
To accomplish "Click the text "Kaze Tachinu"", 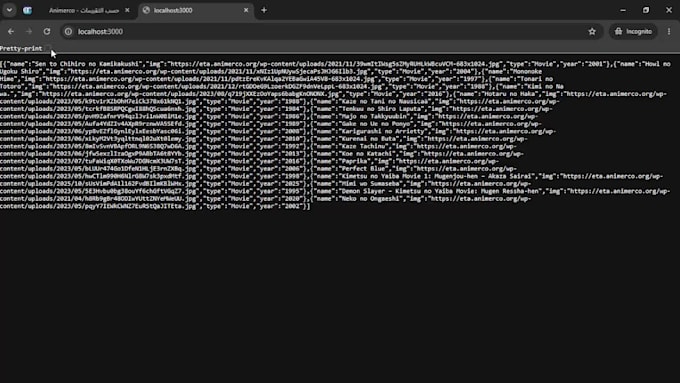I will [363, 146].
